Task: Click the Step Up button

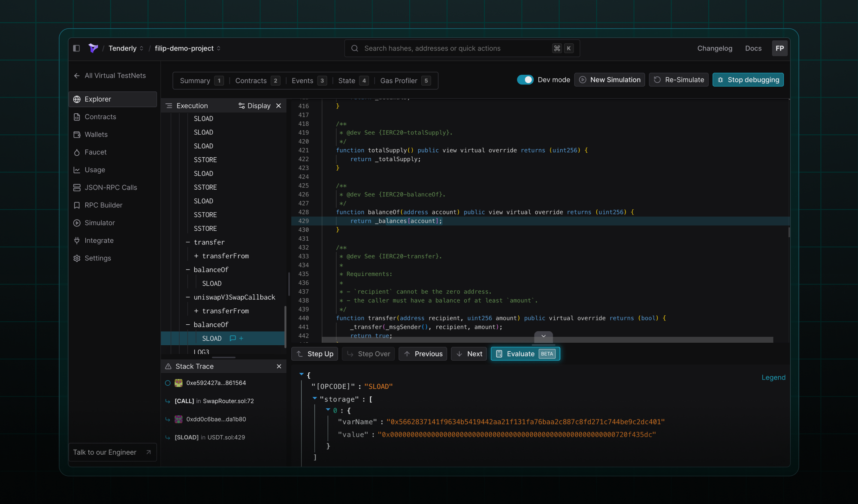Action: tap(315, 354)
